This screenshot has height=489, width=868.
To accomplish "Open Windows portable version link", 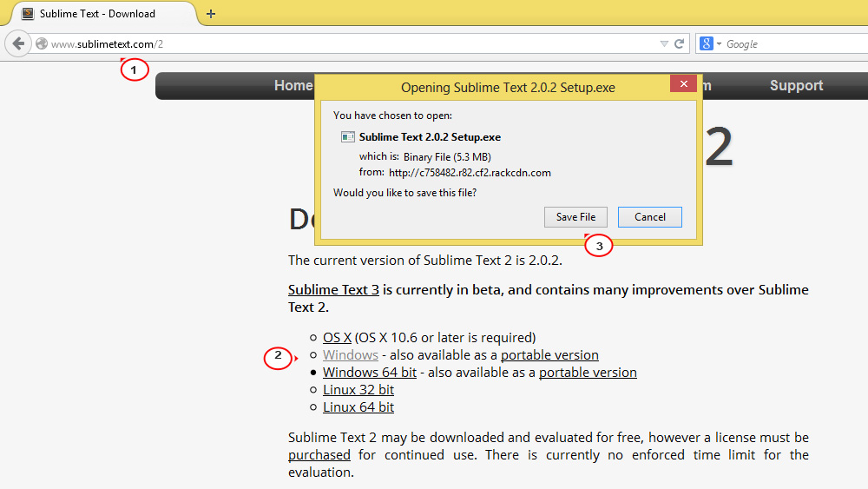I will pyautogui.click(x=549, y=355).
